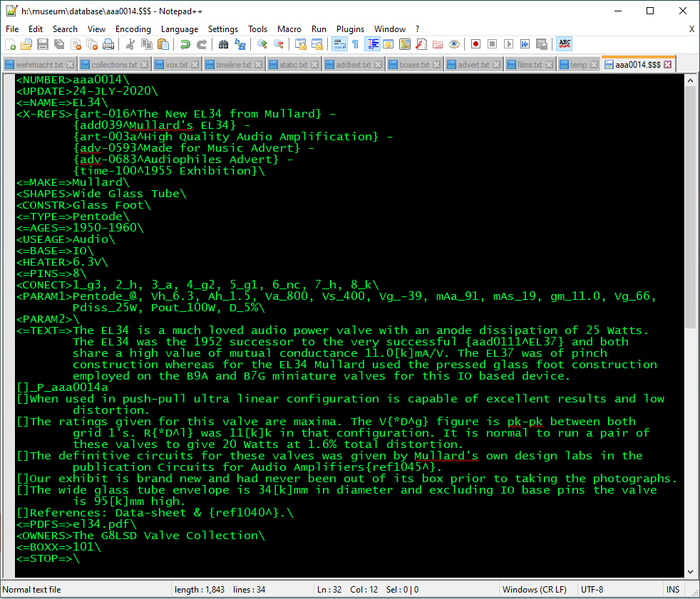The width and height of the screenshot is (700, 599).
Task: Switch to the static.txt tab
Action: (x=293, y=65)
